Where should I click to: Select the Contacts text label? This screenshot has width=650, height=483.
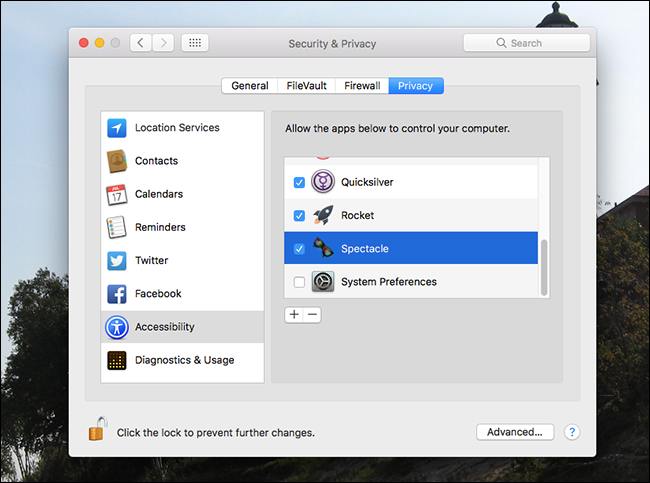[x=157, y=161]
